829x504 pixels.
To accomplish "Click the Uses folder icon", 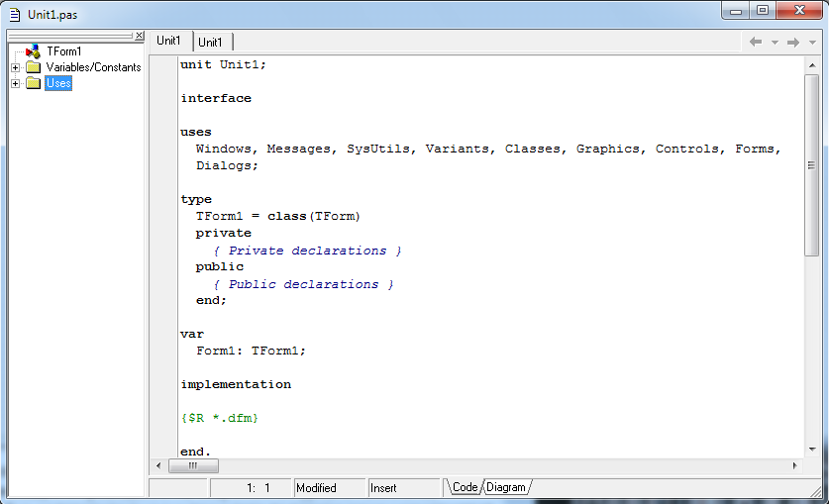I will (33, 83).
